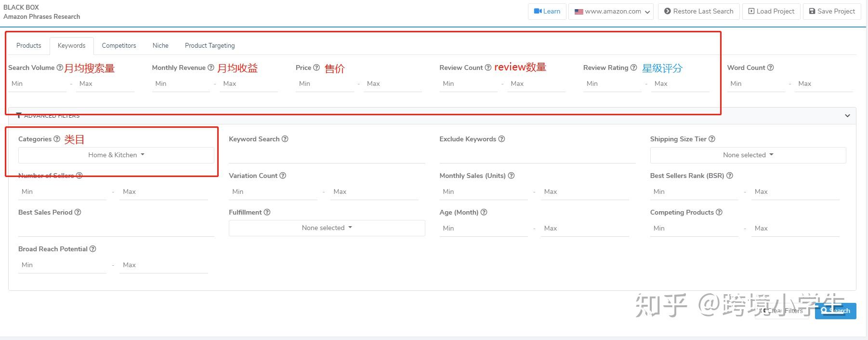The height and width of the screenshot is (340, 868).
Task: Click Save Project button
Action: pyautogui.click(x=832, y=12)
